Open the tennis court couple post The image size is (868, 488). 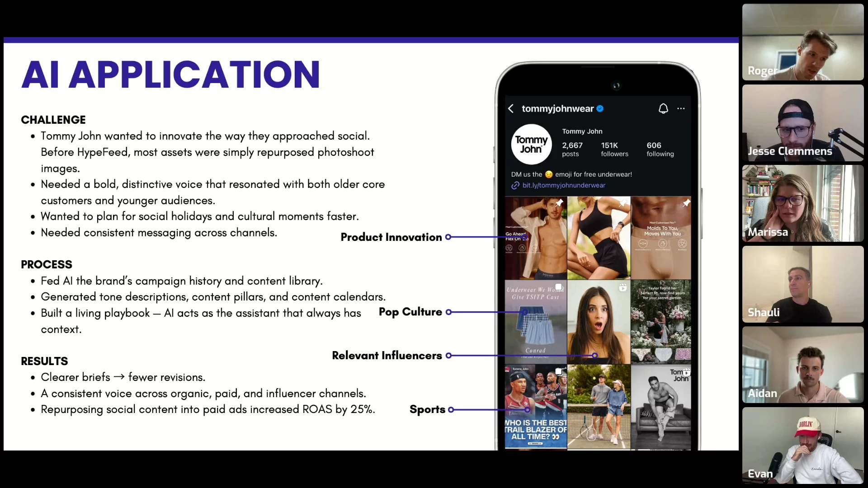[x=599, y=407]
